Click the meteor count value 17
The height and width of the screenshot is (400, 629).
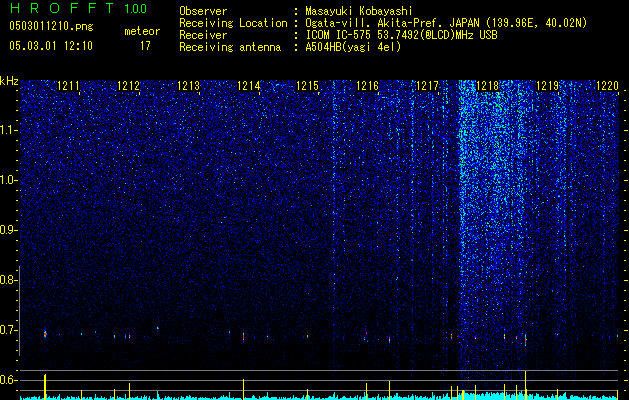(x=145, y=46)
